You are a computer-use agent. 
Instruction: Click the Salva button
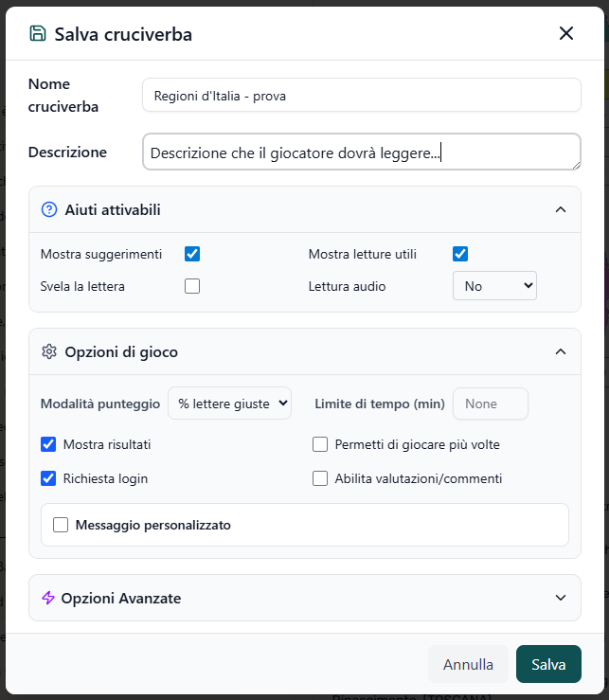[x=548, y=664]
